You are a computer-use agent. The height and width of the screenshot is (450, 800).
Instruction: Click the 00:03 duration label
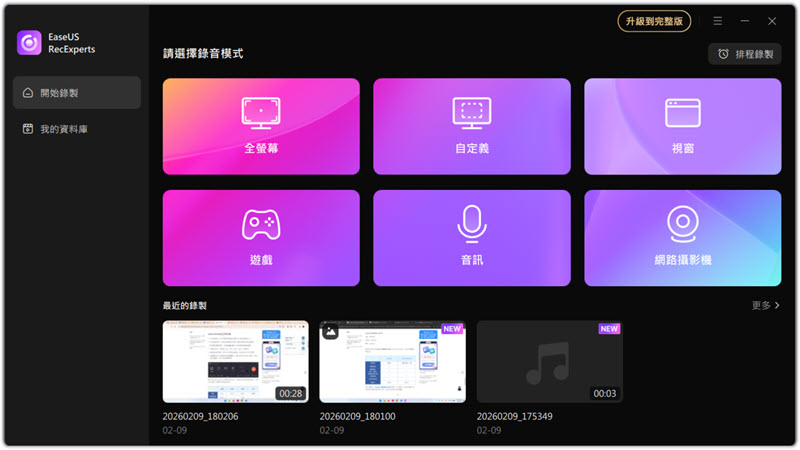[x=605, y=393]
